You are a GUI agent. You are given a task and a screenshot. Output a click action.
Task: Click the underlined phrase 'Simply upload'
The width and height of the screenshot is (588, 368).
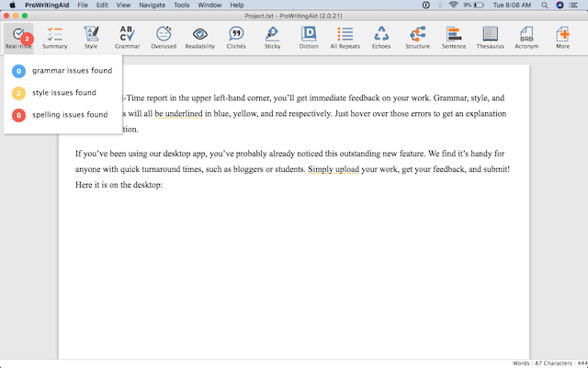point(334,169)
